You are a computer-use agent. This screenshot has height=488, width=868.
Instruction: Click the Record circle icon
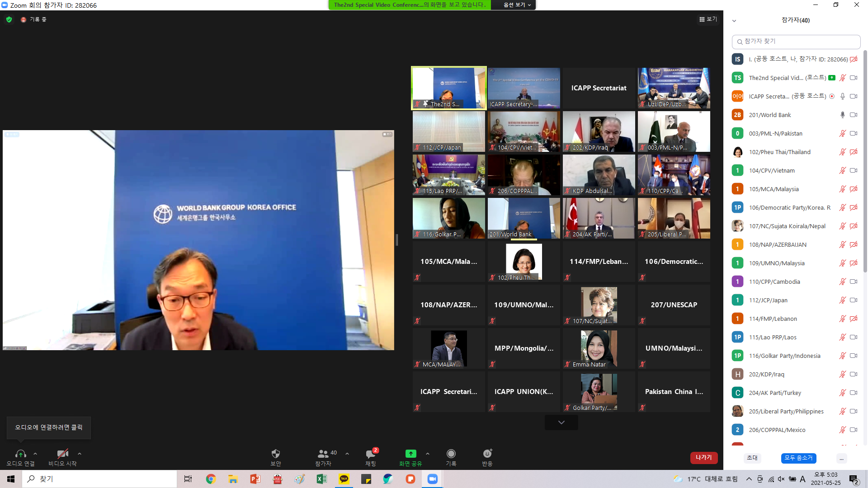[451, 454]
